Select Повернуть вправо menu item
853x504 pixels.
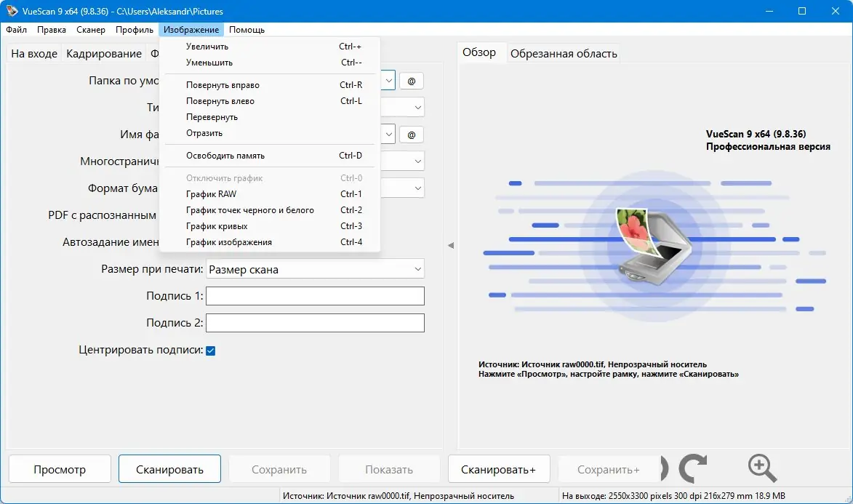point(270,85)
